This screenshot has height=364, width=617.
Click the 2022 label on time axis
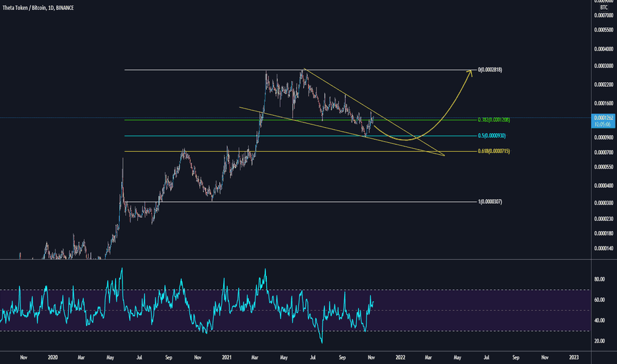pyautogui.click(x=400, y=357)
